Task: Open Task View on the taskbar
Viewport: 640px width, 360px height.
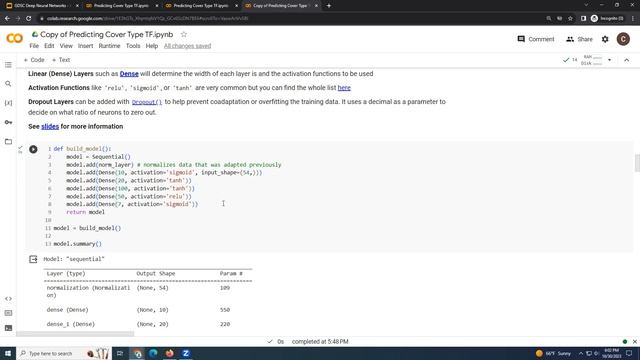Action: [120, 353]
